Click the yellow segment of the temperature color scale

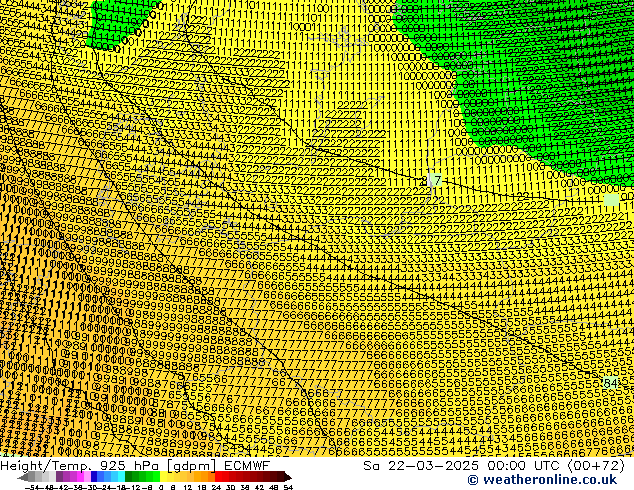point(163,476)
